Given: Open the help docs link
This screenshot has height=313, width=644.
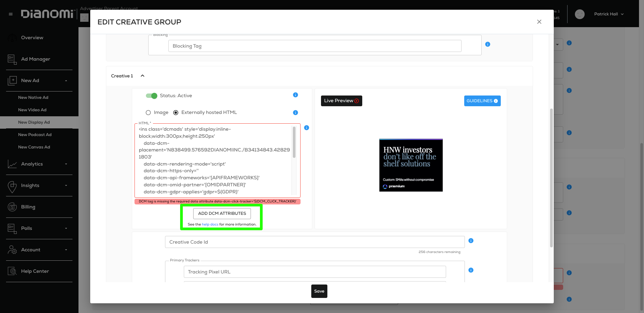Looking at the screenshot, I should (x=210, y=225).
